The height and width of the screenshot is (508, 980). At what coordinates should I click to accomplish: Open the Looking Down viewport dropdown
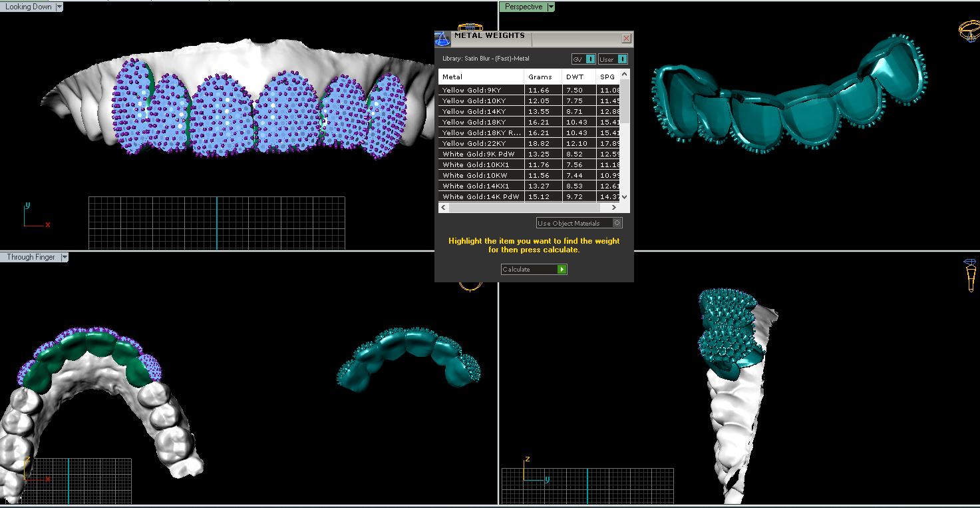tap(59, 7)
